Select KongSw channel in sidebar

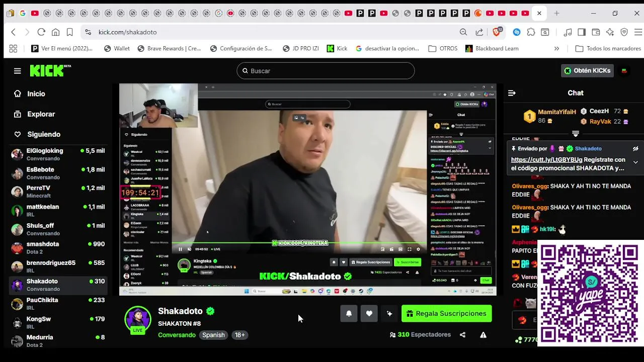[x=59, y=322]
